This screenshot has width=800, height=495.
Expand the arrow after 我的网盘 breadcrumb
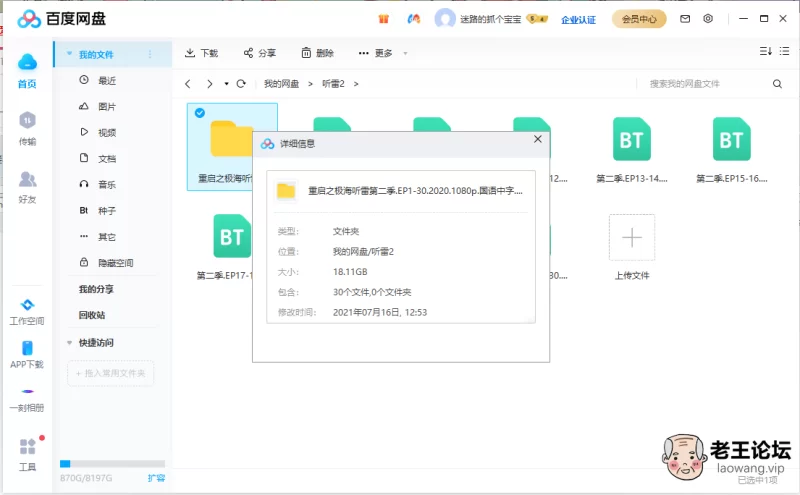[x=310, y=84]
